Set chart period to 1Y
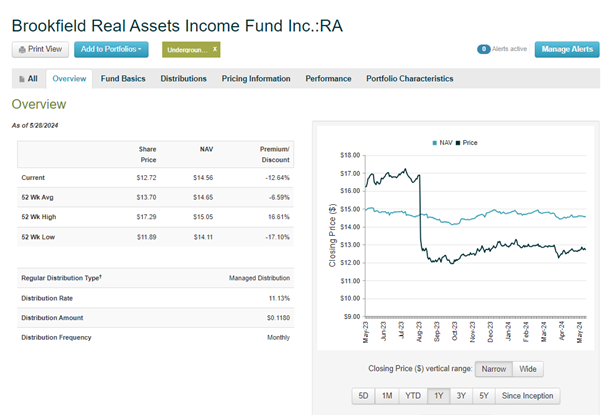 (x=438, y=395)
